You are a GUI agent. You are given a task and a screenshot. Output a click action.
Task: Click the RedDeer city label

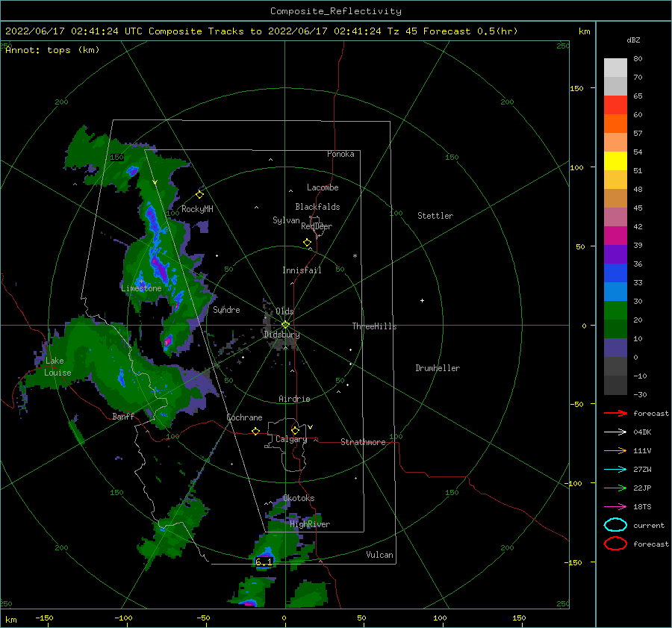(x=317, y=226)
